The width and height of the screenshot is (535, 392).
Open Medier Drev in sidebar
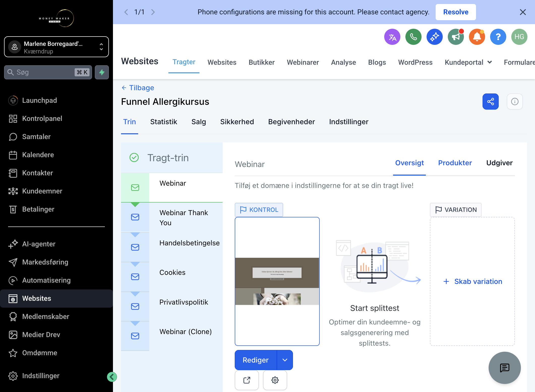(x=56, y=335)
